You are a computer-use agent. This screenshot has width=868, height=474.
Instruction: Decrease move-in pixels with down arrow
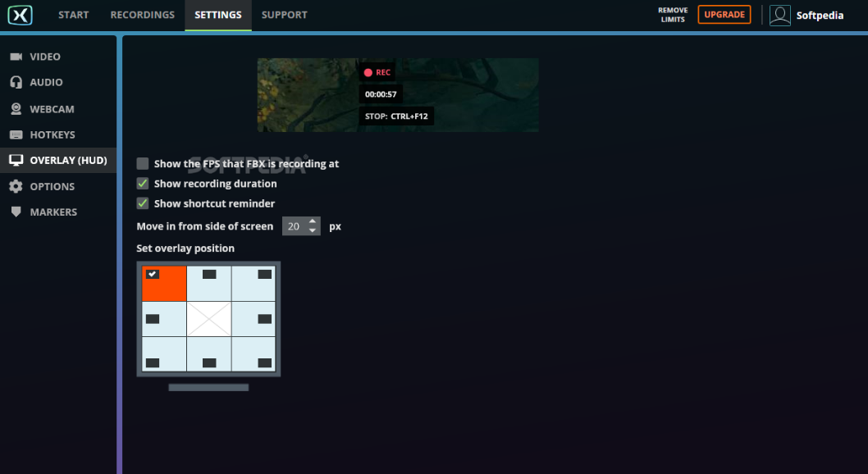pos(313,230)
